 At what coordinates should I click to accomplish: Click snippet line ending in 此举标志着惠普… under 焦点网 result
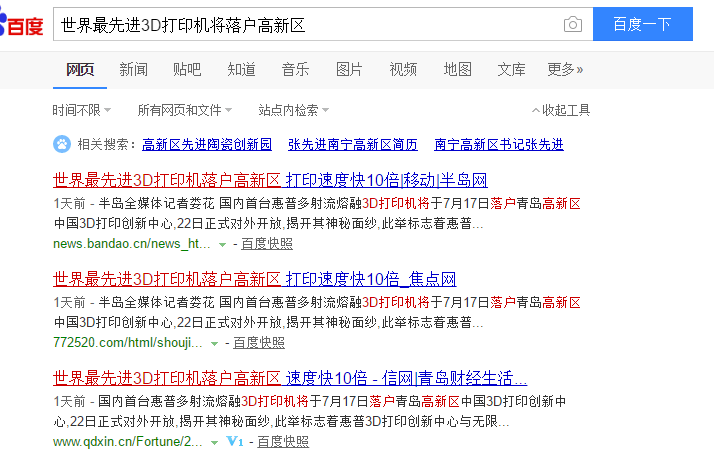(268, 322)
